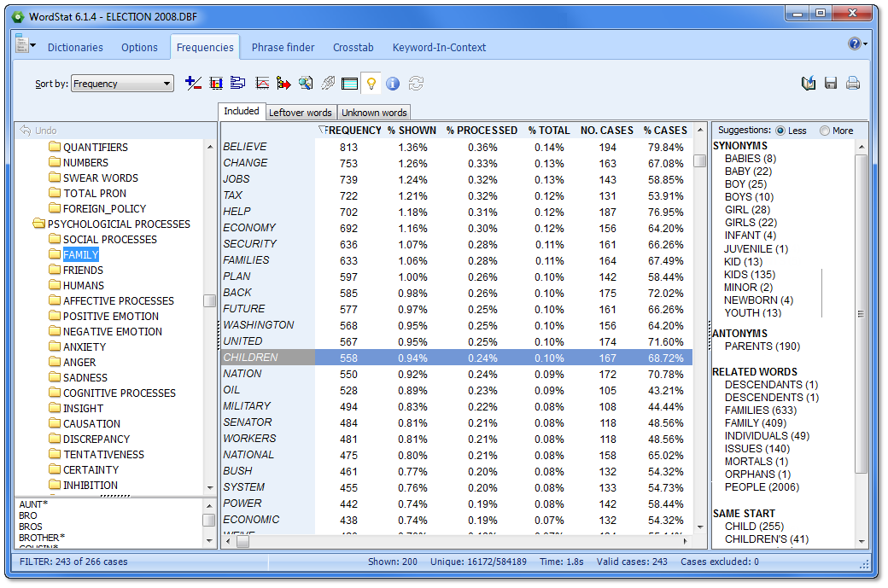The image size is (888, 588).
Task: Switch to the Phrase finder tab
Action: 283,48
